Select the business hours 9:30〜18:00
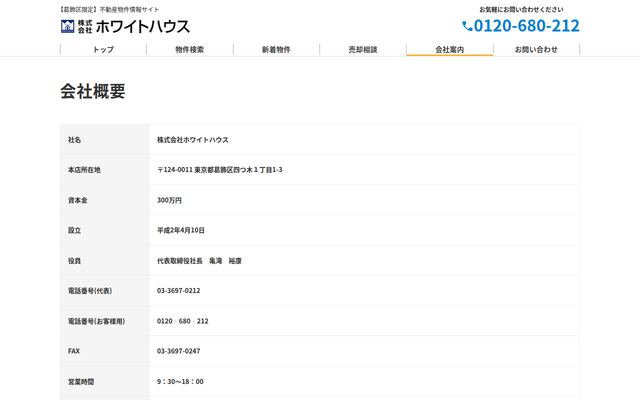 (x=180, y=382)
